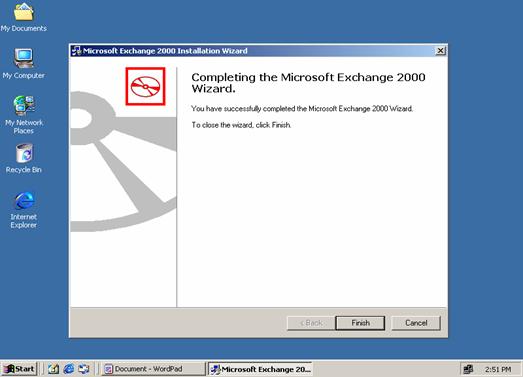Image resolution: width=523 pixels, height=377 pixels.
Task: Select the My Network Places icon
Action: pyautogui.click(x=24, y=115)
